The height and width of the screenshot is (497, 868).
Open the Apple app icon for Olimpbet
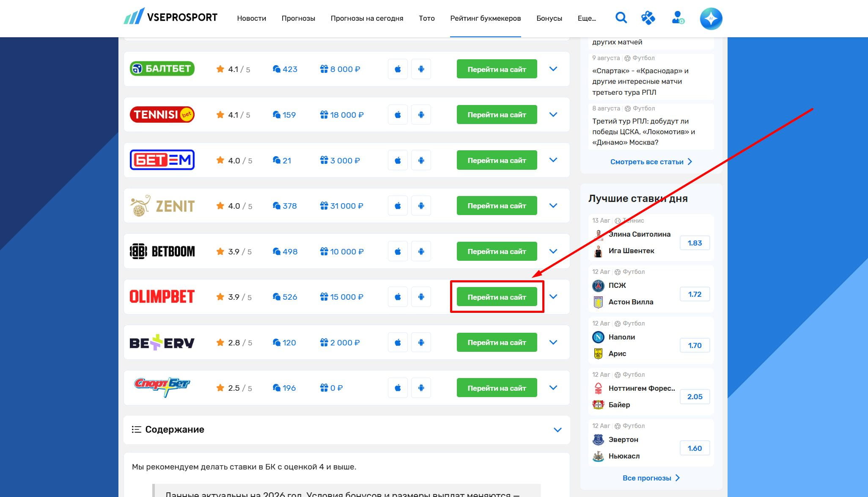(398, 297)
